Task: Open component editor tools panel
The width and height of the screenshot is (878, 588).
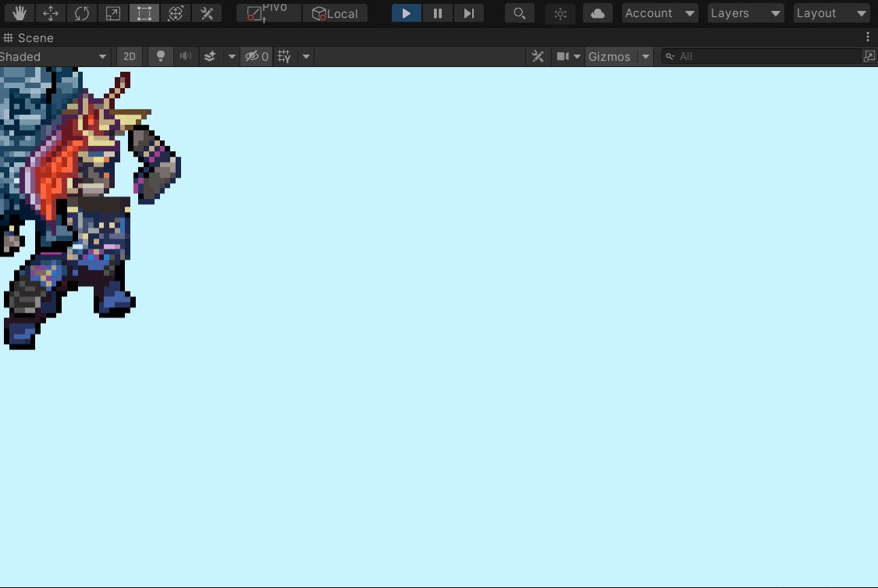Action: point(538,56)
